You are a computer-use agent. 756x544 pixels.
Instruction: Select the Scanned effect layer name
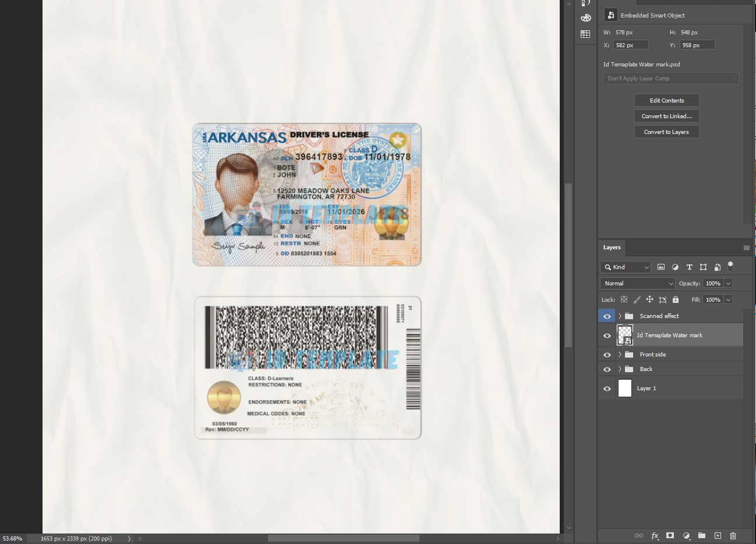659,316
